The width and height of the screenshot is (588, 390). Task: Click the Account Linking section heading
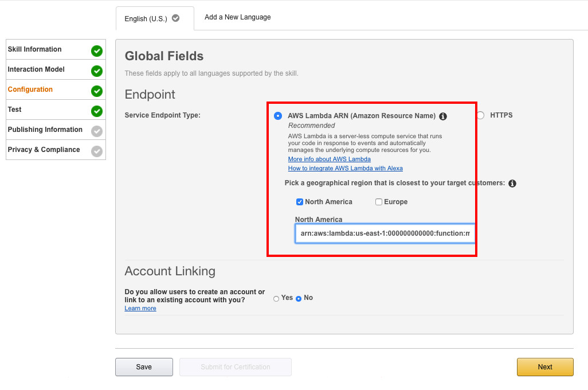(170, 271)
